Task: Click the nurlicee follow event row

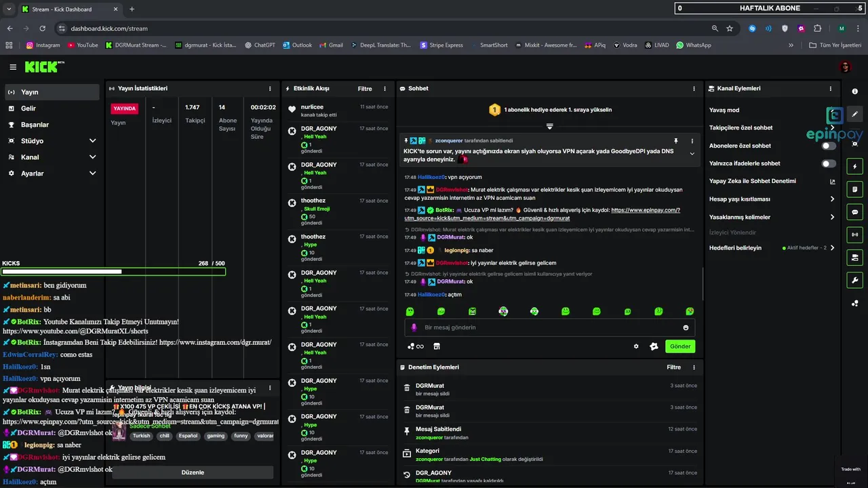Action: click(x=338, y=110)
